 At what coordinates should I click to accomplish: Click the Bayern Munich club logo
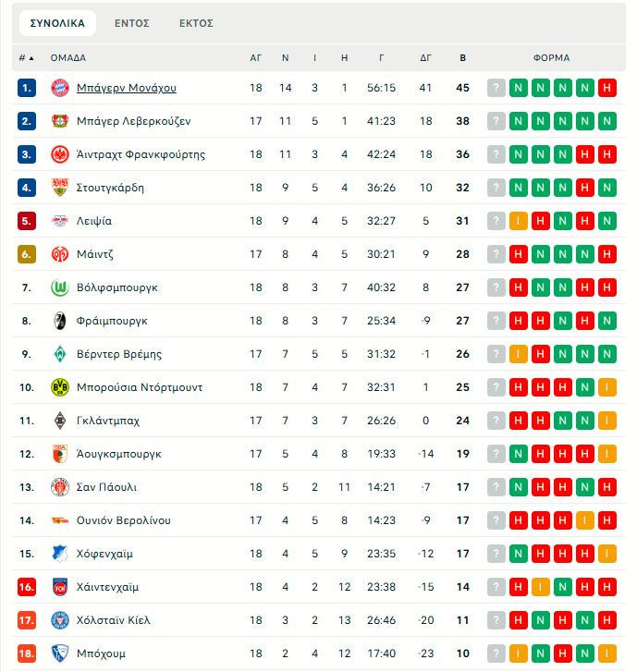(60, 88)
